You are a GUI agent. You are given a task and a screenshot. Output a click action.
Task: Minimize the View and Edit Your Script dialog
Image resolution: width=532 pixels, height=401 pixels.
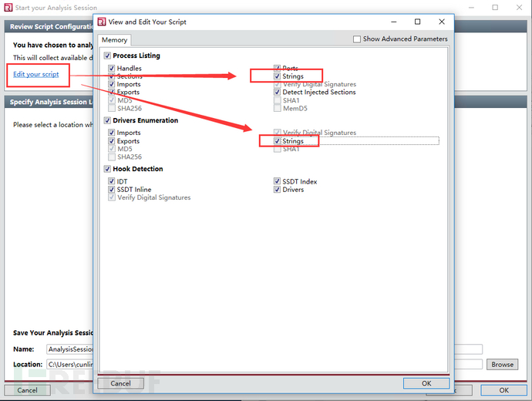pyautogui.click(x=393, y=22)
